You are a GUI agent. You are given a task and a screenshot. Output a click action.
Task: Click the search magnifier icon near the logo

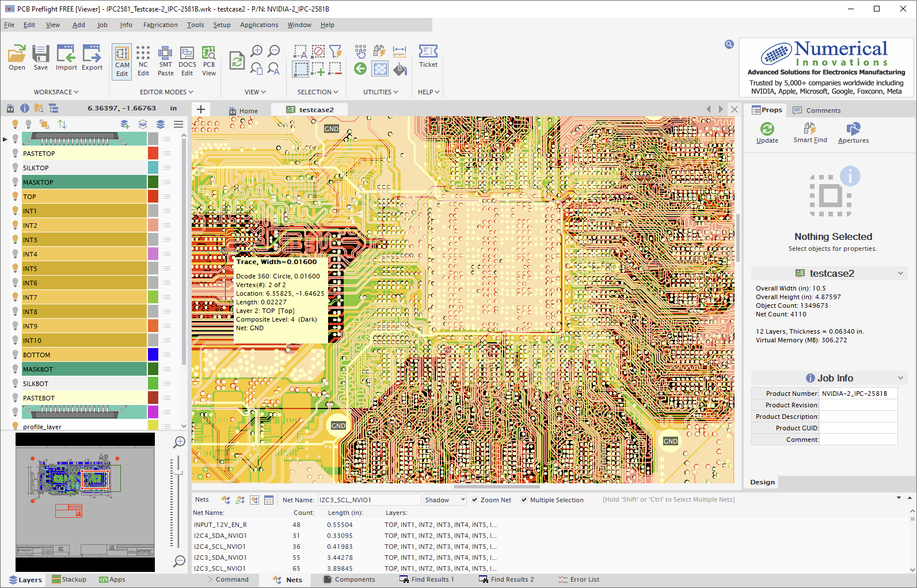point(729,44)
